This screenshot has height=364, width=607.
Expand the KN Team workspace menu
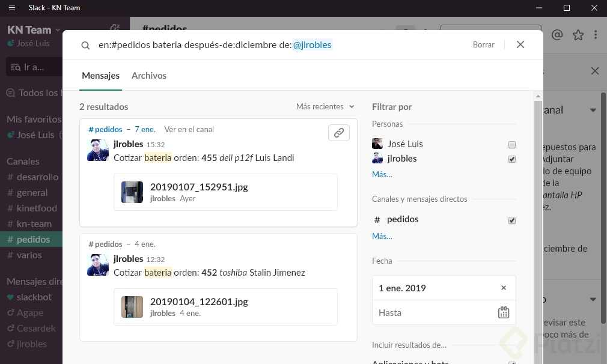click(34, 30)
